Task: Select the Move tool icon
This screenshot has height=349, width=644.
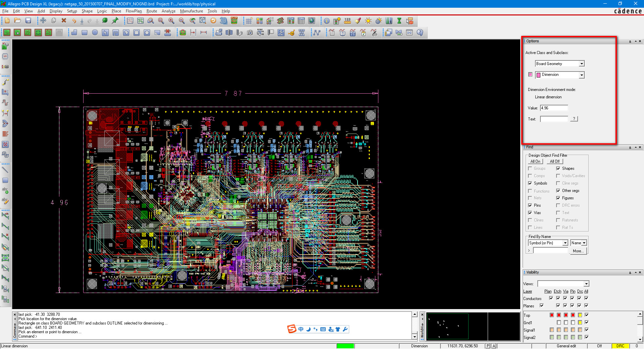Action: click(43, 21)
